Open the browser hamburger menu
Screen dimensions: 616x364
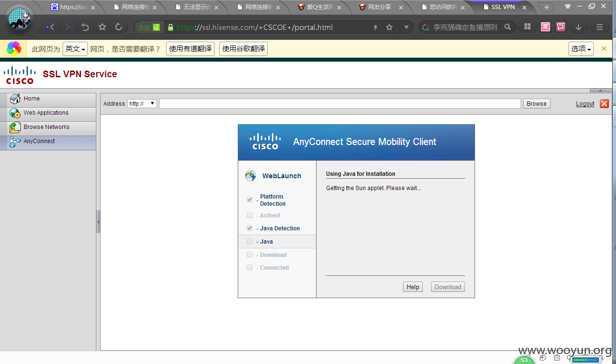coord(599,27)
